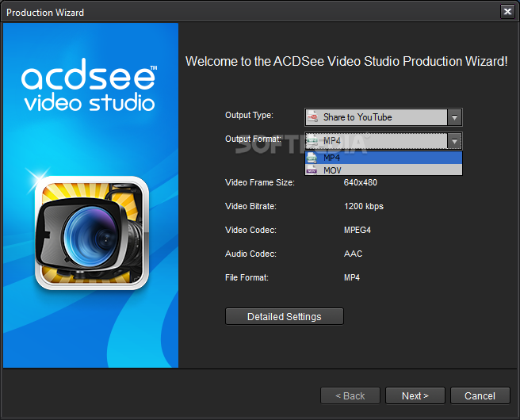Click the File Format label
Viewport: 520px width, 420px height.
coord(247,278)
